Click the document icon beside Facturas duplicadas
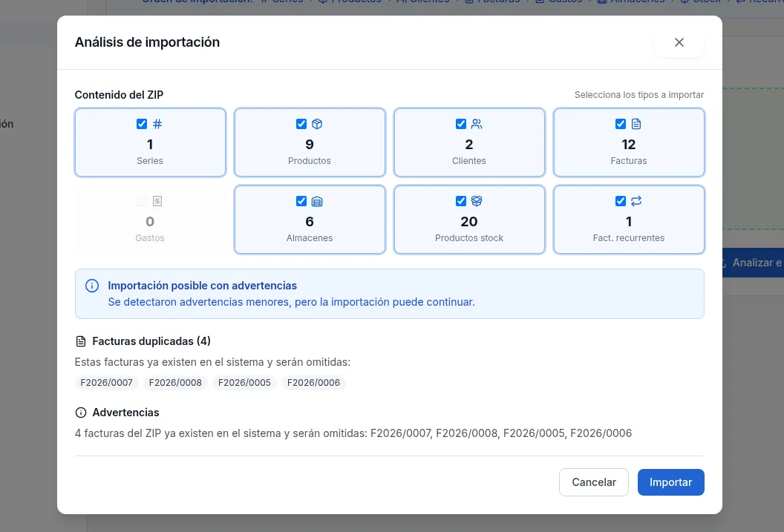Screen dimensions: 784x532 coord(80,341)
